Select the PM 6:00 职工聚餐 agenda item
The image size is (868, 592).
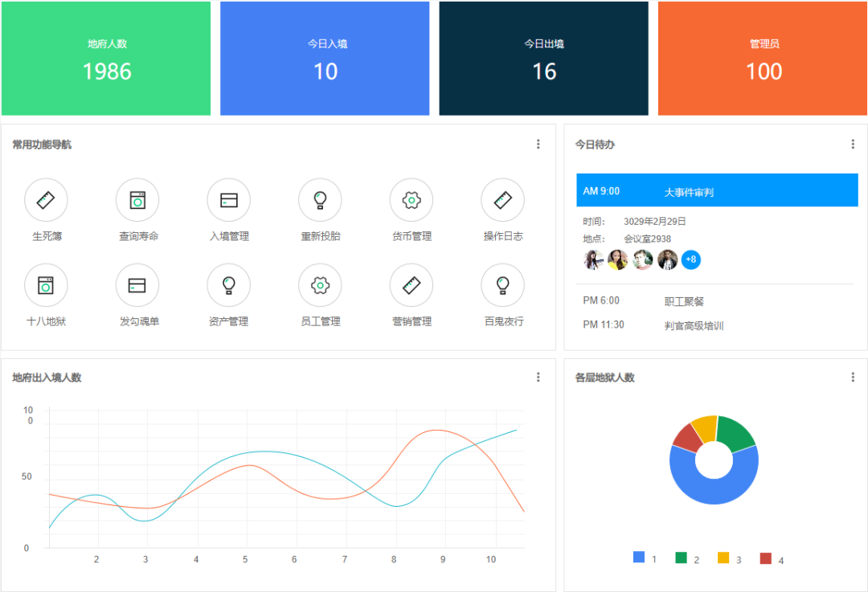pyautogui.click(x=683, y=301)
